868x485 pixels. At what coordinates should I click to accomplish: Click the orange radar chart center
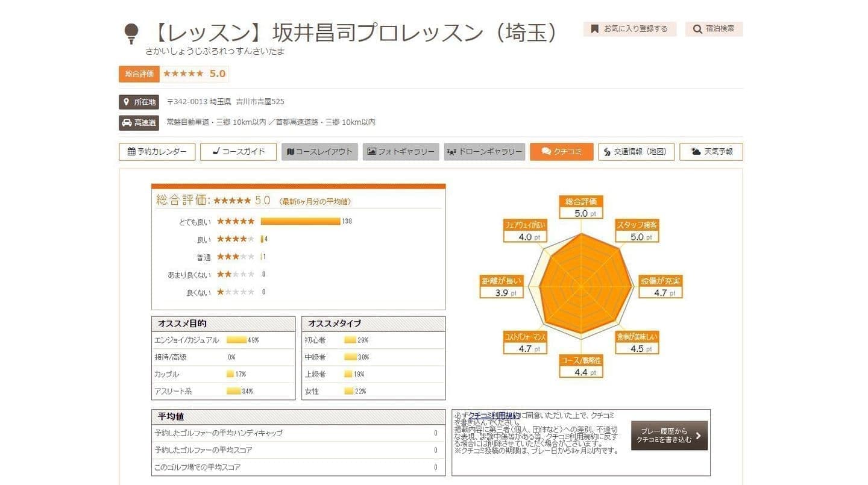[x=580, y=283]
